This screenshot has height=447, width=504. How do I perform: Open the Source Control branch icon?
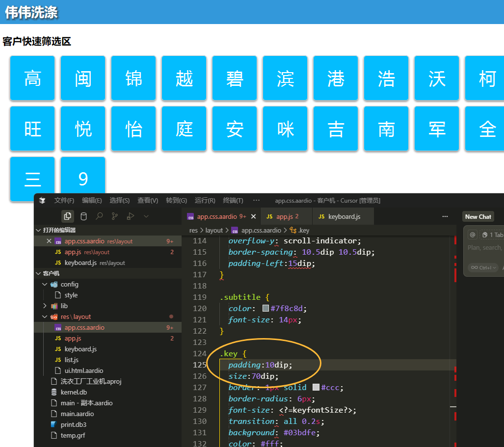[115, 216]
